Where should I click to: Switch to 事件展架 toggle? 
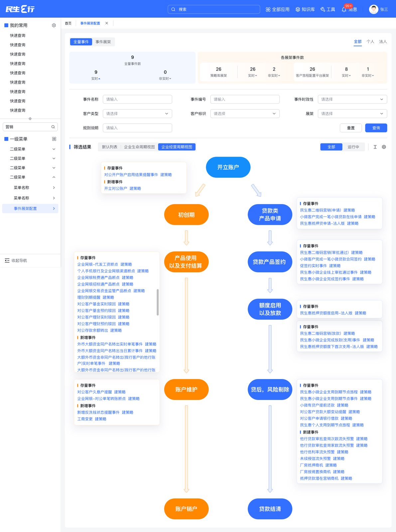(103, 42)
